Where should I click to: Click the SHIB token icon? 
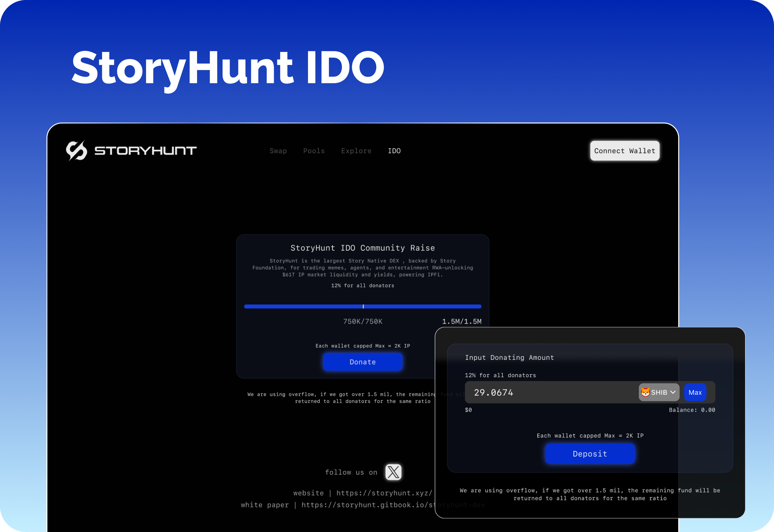(x=645, y=392)
